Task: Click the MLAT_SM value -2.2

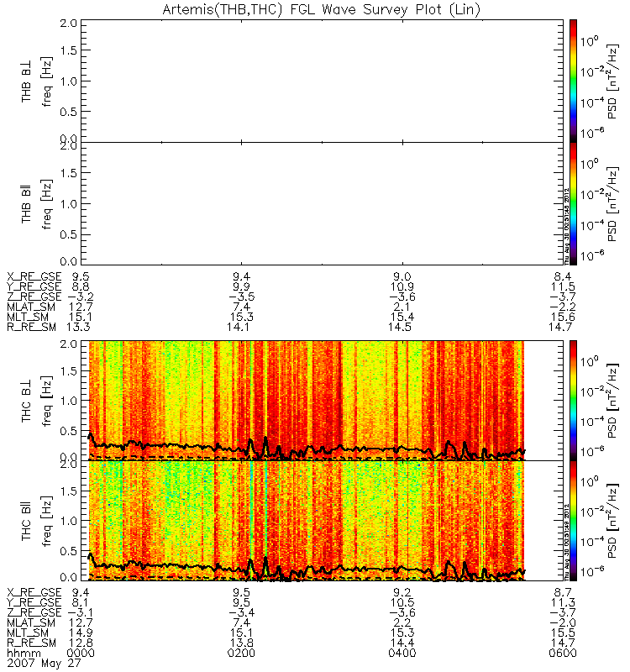Action: 563,307
